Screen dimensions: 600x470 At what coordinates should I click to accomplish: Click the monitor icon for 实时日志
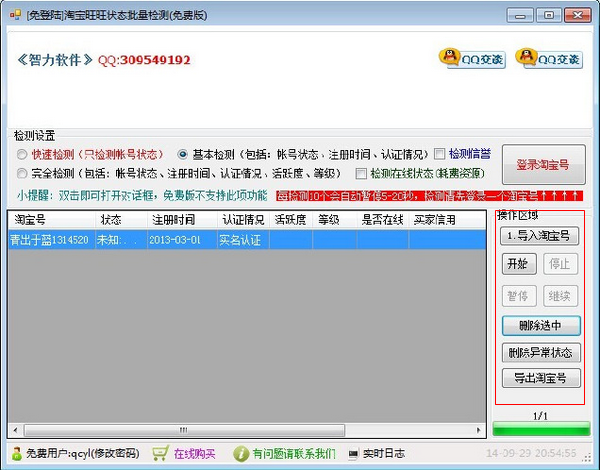point(353,453)
